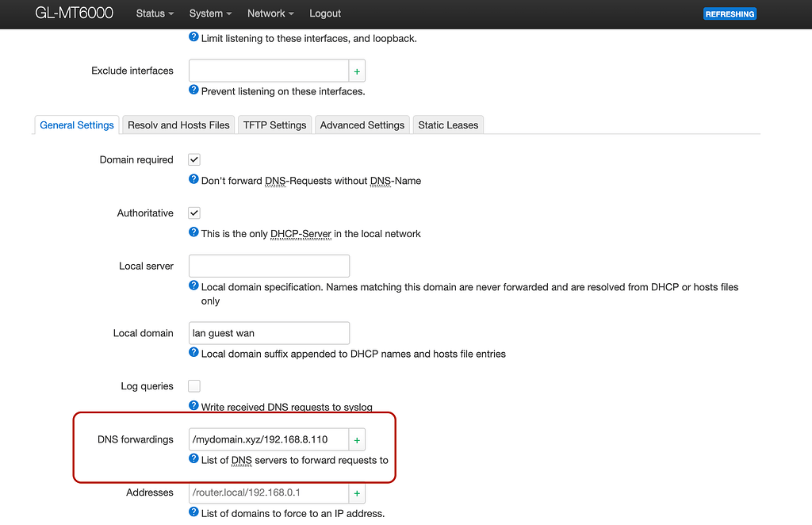Open help for Local domain field
The image size is (812, 525).
(193, 354)
